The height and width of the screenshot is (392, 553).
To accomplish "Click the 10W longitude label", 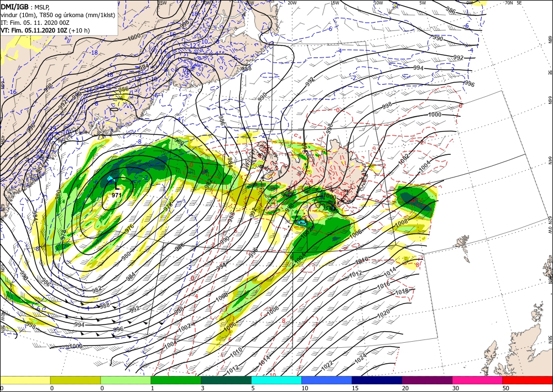I will [x=378, y=3].
